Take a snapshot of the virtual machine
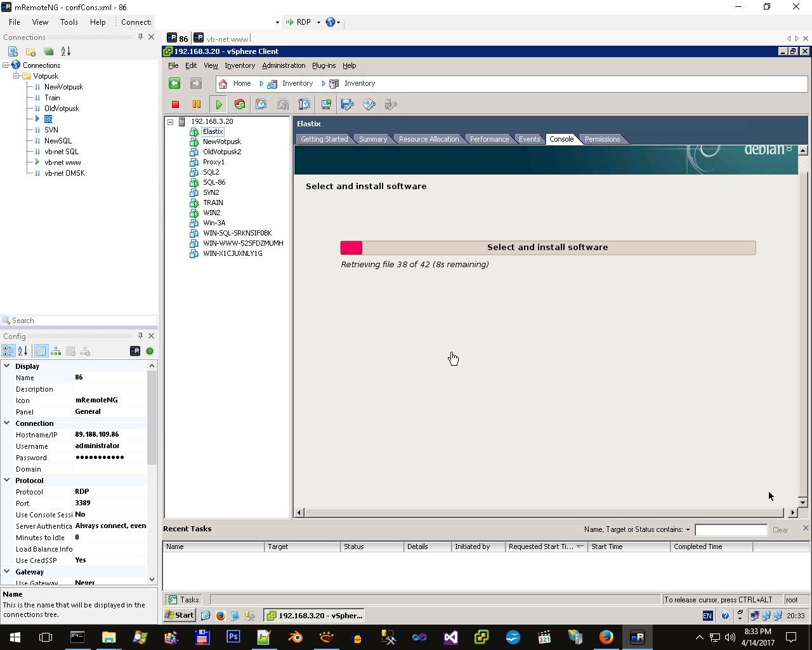This screenshot has height=650, width=812. point(261,105)
